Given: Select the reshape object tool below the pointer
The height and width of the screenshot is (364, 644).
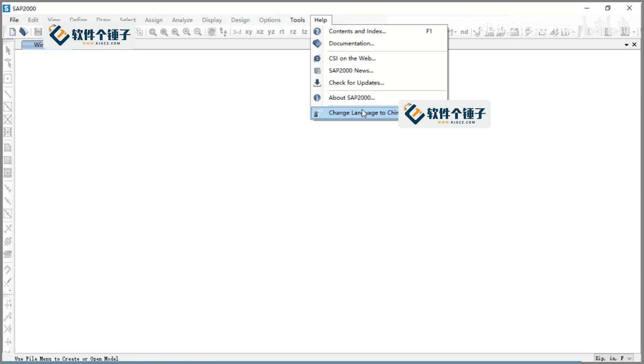Looking at the screenshot, I should coord(8,63).
